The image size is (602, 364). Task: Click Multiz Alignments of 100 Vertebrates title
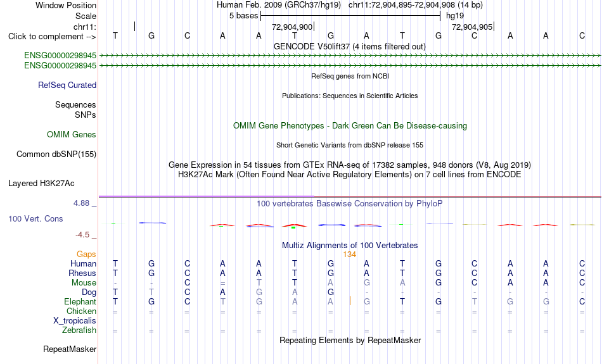tap(350, 246)
